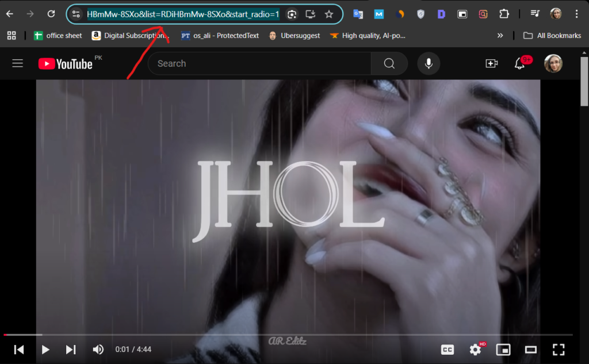Bookmark this page with the star icon
The image size is (589, 364).
pos(329,14)
